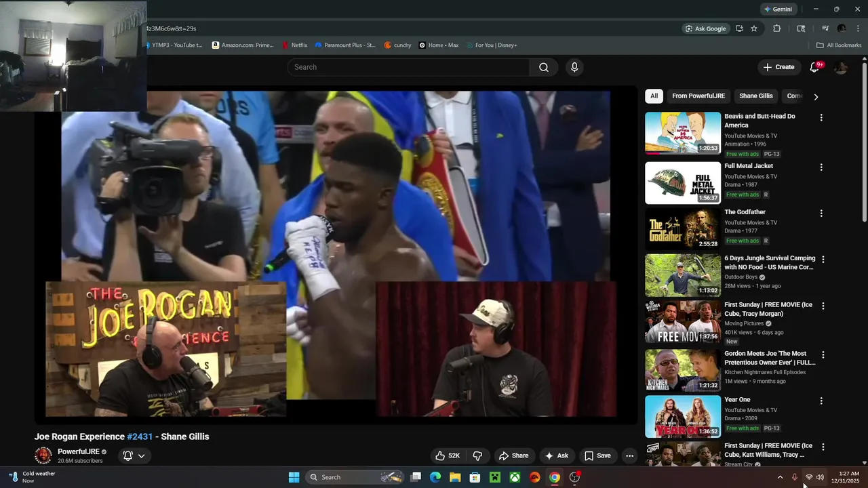Open YouTube notifications bell
This screenshot has width=868, height=488.
pyautogui.click(x=815, y=67)
